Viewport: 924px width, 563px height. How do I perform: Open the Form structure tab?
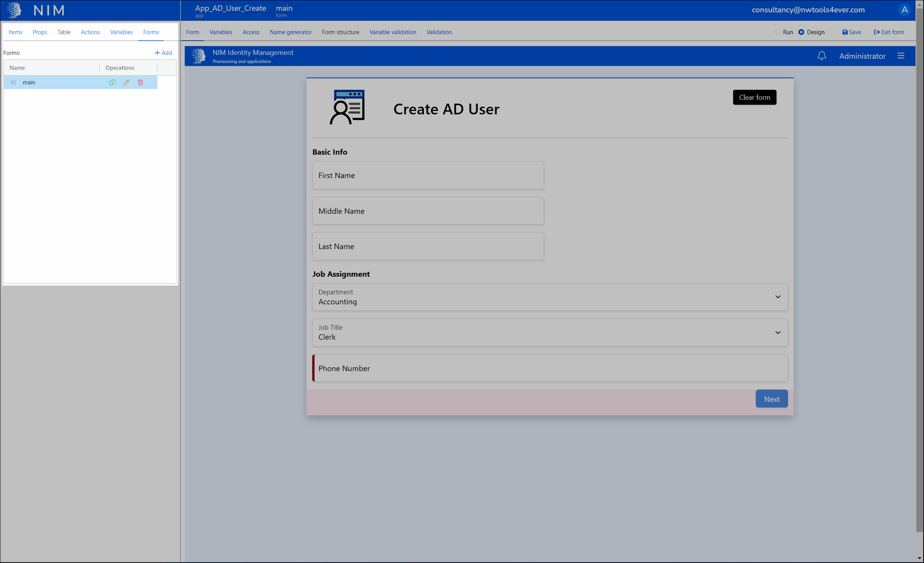340,32
